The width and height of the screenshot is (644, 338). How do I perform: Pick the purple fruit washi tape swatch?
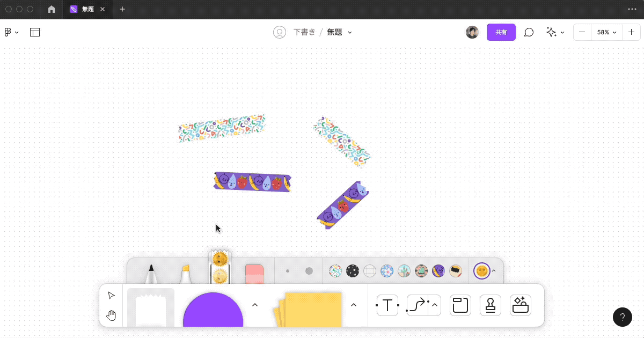(x=438, y=271)
